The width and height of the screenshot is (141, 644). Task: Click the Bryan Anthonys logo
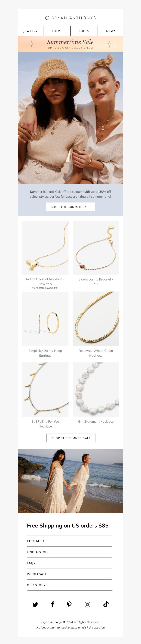[70, 18]
